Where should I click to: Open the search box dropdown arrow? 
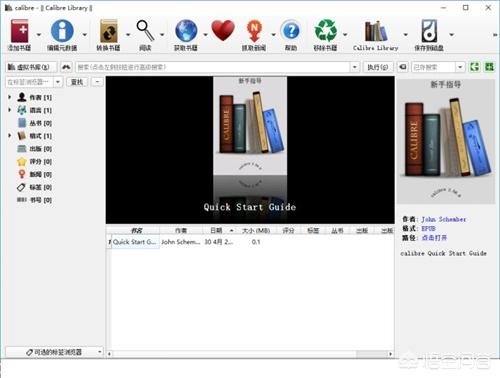point(354,67)
